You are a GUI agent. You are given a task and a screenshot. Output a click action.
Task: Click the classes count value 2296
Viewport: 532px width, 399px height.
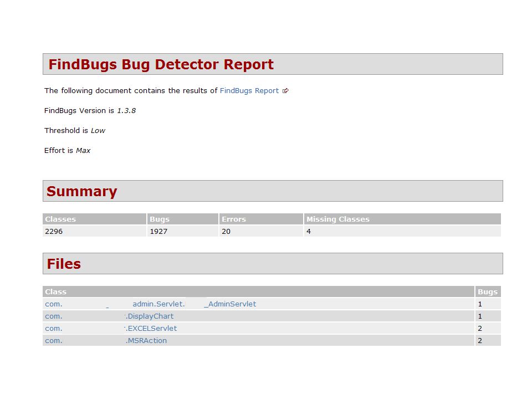tap(54, 232)
